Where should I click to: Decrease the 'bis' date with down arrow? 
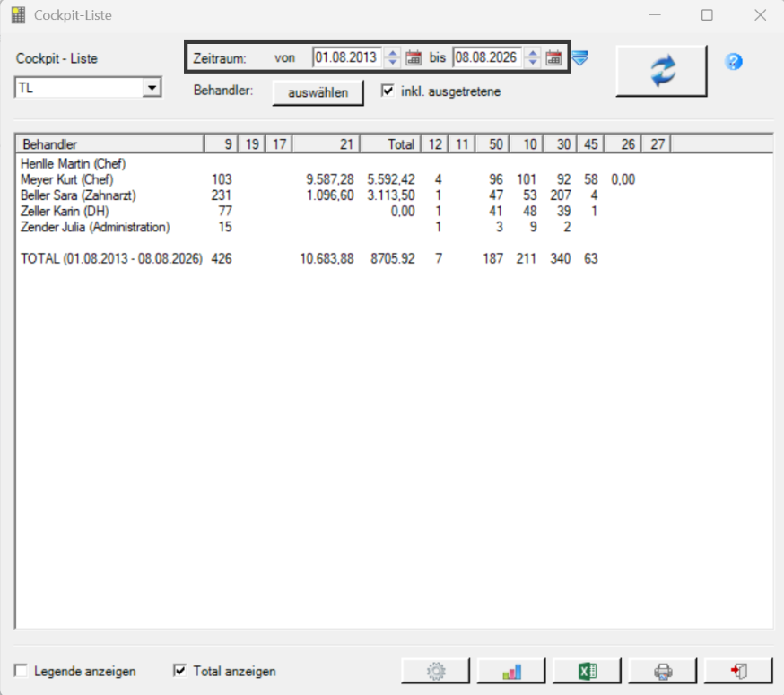pos(533,62)
